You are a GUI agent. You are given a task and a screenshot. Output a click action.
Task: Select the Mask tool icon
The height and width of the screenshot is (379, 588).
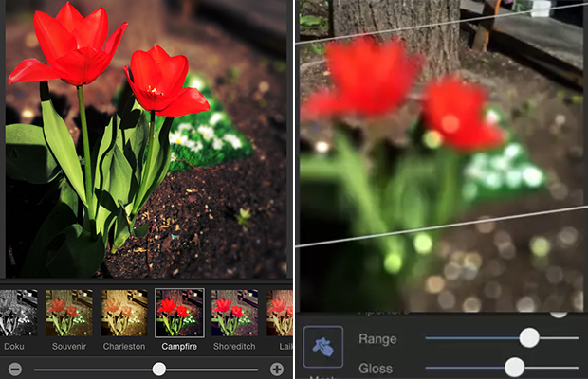322,347
